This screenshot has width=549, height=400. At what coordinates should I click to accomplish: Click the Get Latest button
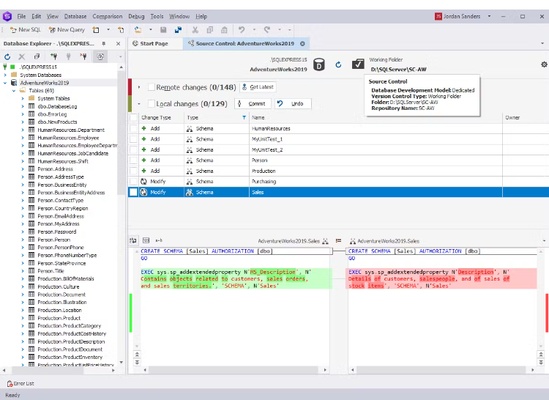(x=258, y=87)
